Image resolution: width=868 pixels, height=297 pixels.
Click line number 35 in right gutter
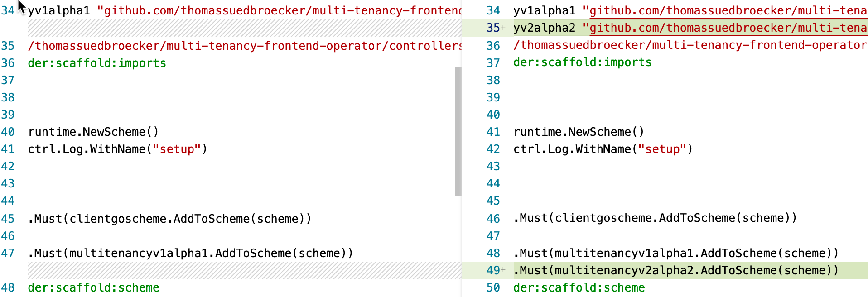click(x=493, y=28)
